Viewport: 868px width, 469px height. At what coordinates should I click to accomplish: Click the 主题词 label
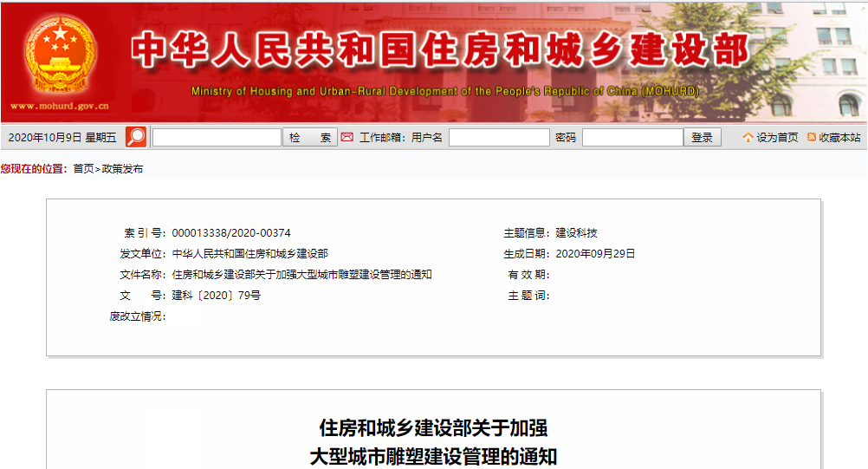coord(528,296)
